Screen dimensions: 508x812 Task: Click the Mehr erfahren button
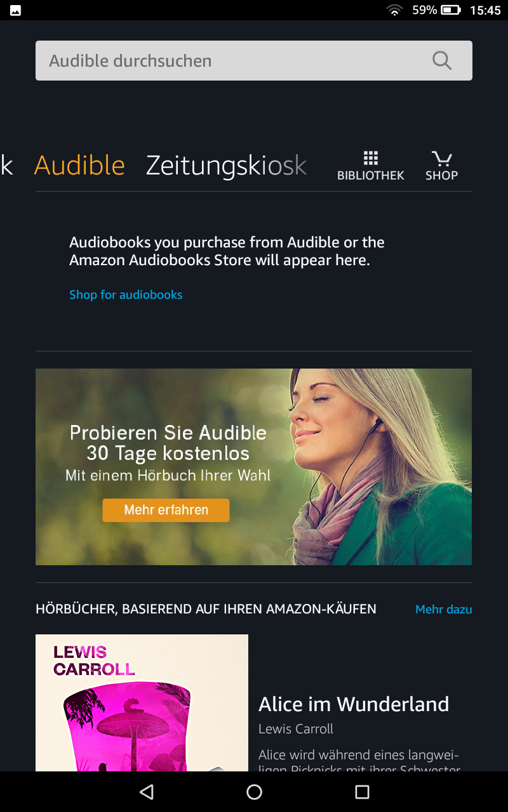coord(166,510)
